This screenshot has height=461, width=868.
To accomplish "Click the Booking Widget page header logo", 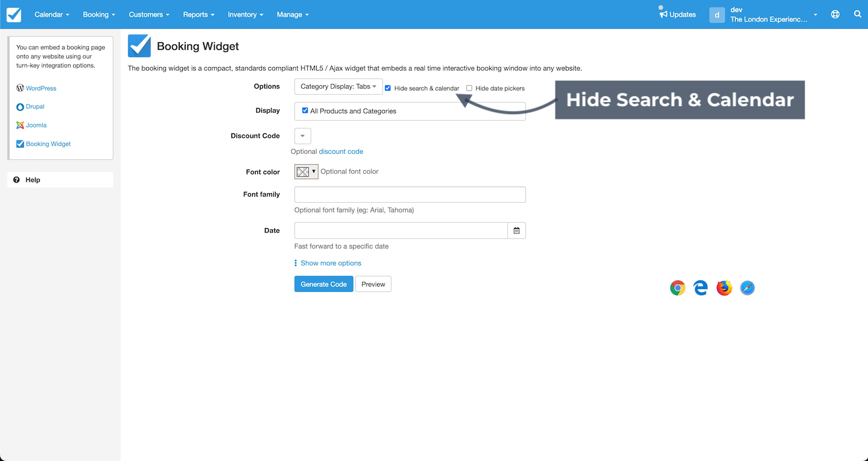I will pyautogui.click(x=139, y=46).
